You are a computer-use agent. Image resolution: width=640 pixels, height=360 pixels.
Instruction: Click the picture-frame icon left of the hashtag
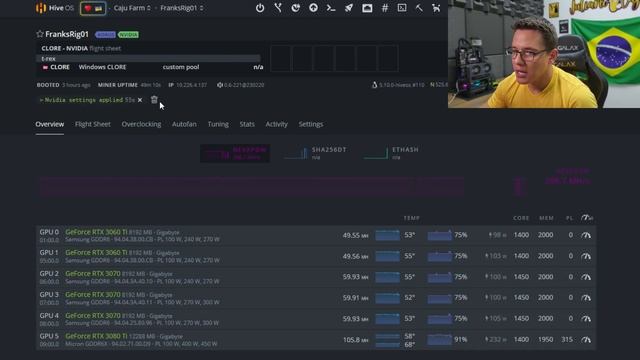pyautogui.click(x=367, y=8)
